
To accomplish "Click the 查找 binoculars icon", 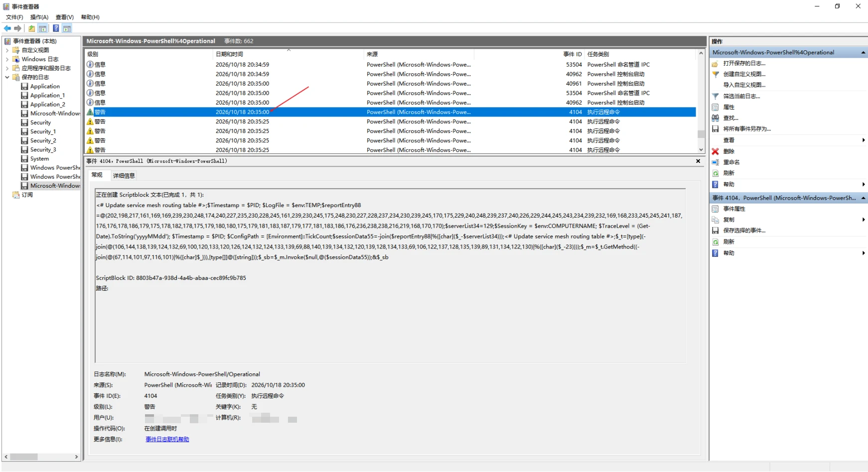I will (x=715, y=118).
